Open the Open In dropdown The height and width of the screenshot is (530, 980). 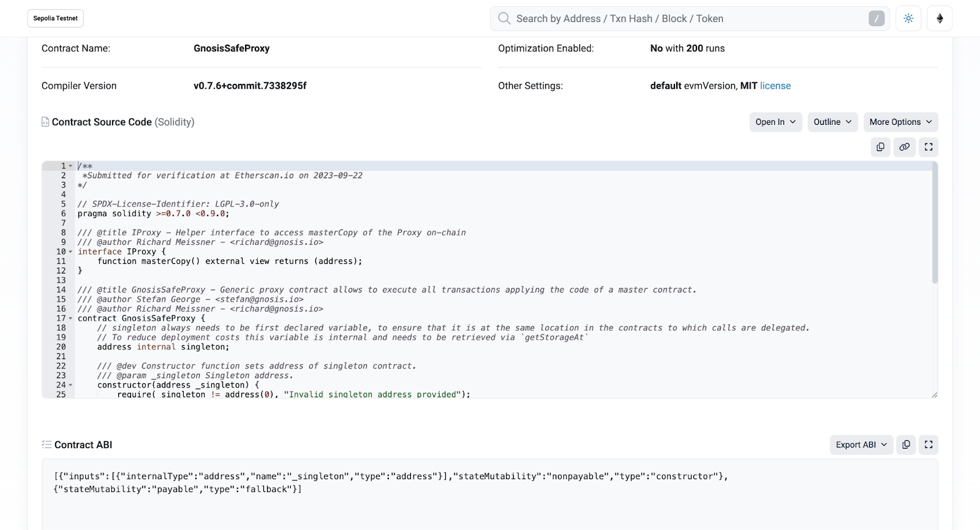775,122
